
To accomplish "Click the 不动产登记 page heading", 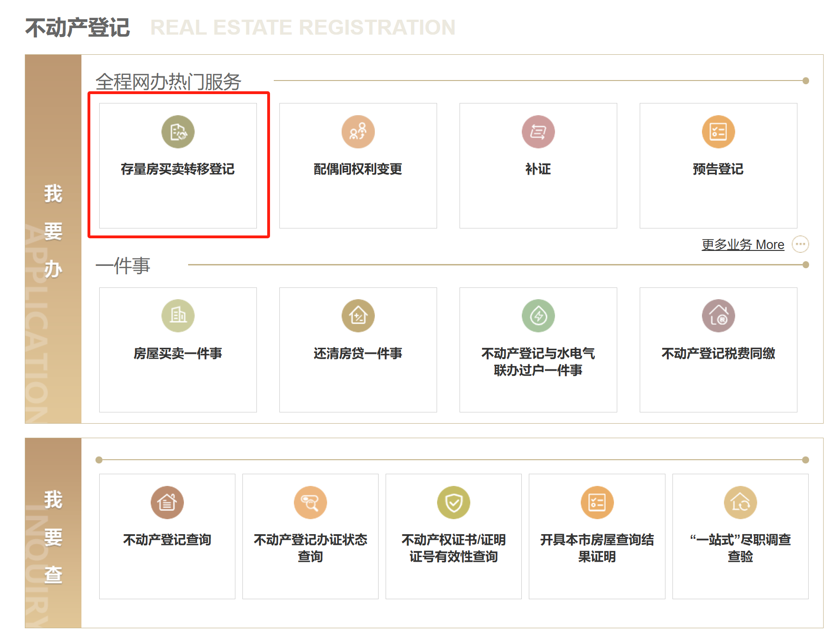I will (78, 28).
